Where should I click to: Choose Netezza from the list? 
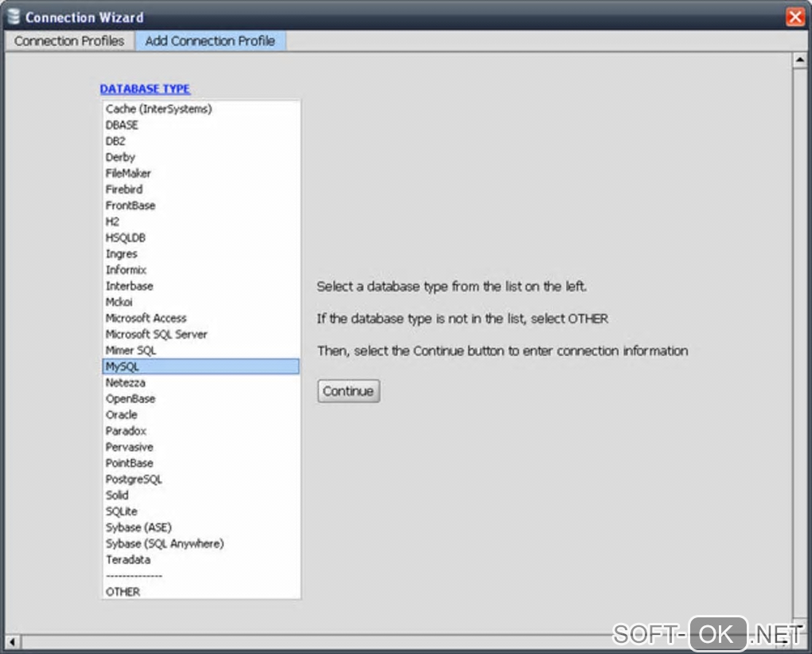(x=201, y=382)
